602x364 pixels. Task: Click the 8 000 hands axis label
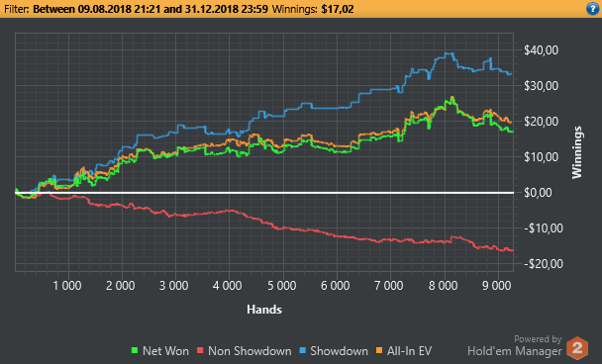click(443, 286)
